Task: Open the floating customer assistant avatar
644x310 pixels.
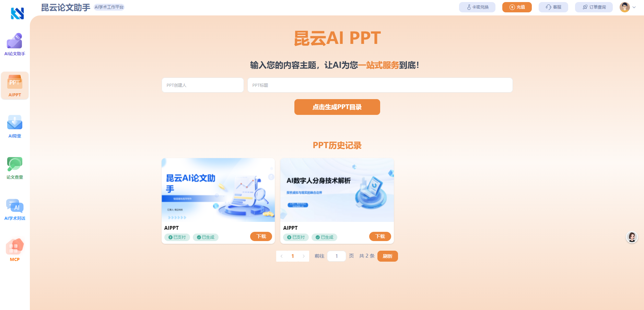Action: pos(632,237)
